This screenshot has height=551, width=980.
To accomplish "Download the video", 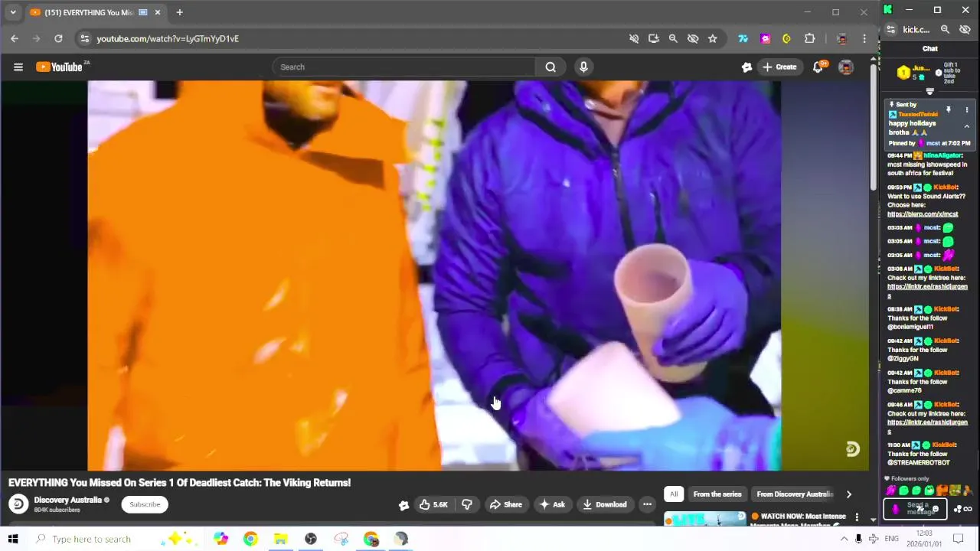I will tap(604, 504).
